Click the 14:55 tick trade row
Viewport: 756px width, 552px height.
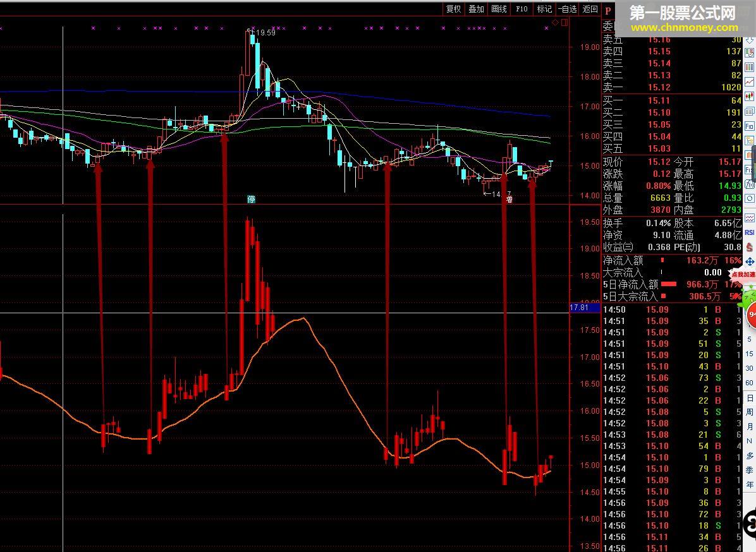pyautogui.click(x=672, y=491)
